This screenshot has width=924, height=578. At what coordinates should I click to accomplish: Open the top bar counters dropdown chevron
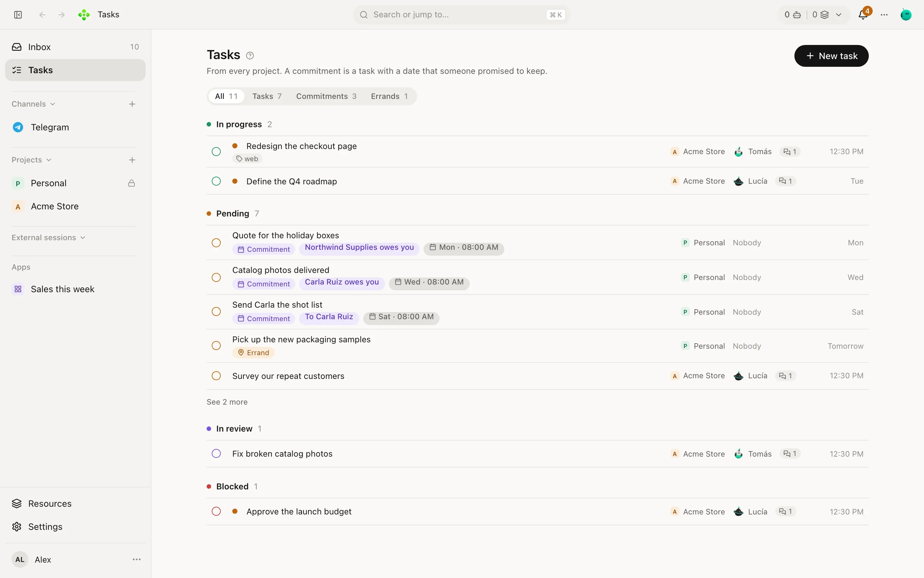[x=838, y=14]
